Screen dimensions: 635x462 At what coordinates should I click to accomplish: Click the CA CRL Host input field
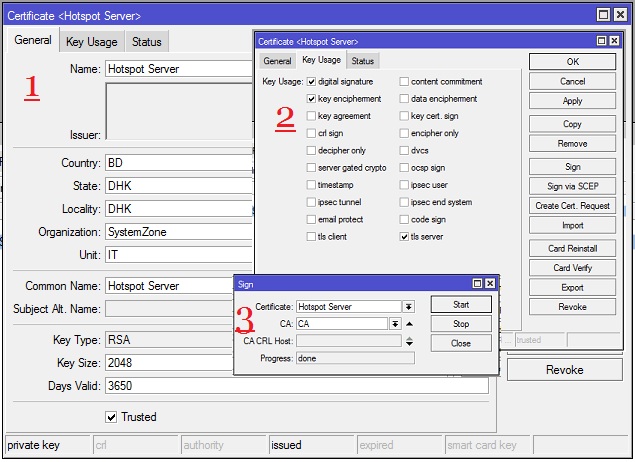tap(349, 341)
